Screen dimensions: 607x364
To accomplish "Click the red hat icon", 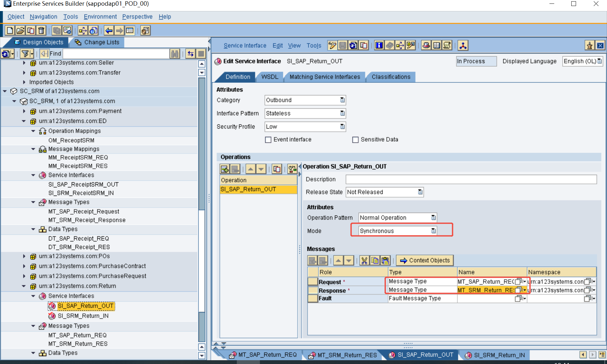I will pyautogui.click(x=426, y=45).
